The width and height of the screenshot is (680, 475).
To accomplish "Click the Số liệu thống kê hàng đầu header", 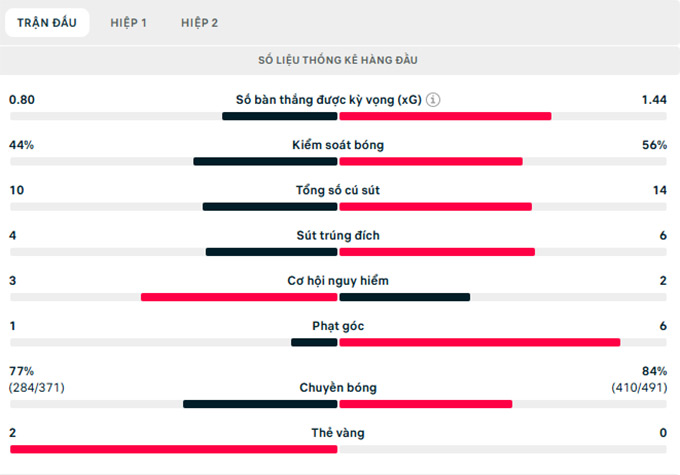I will click(x=338, y=61).
